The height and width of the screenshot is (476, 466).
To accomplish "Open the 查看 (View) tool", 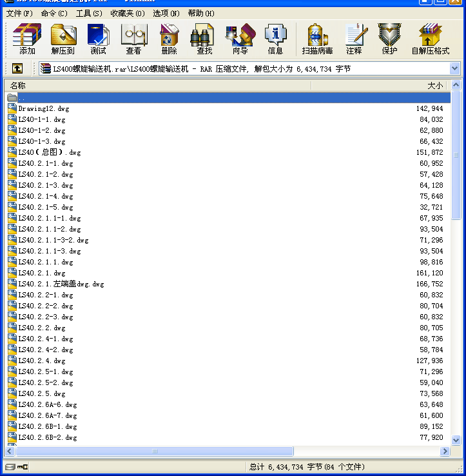I will pos(134,39).
